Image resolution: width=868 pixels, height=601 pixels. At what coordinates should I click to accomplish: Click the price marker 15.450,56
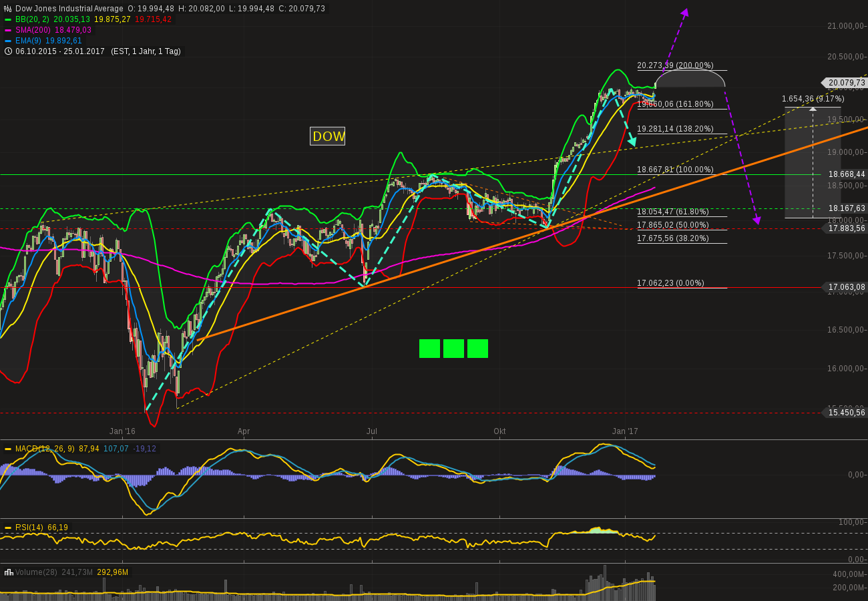click(x=846, y=413)
